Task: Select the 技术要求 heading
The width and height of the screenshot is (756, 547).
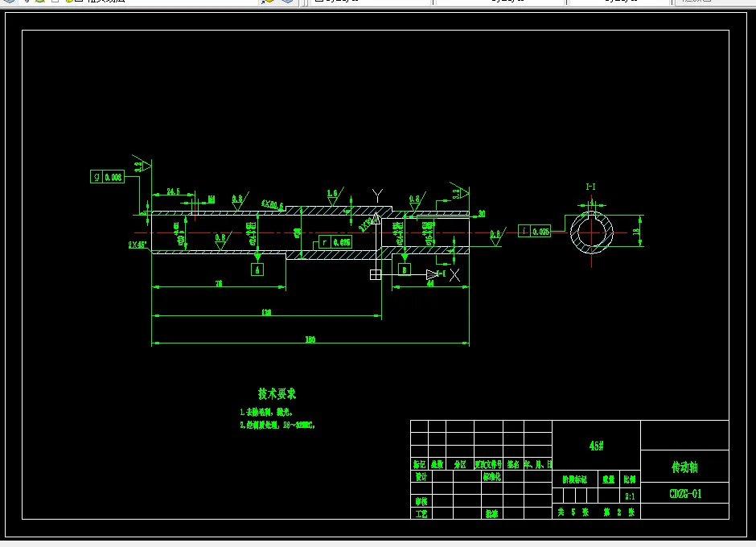Action: [x=277, y=393]
